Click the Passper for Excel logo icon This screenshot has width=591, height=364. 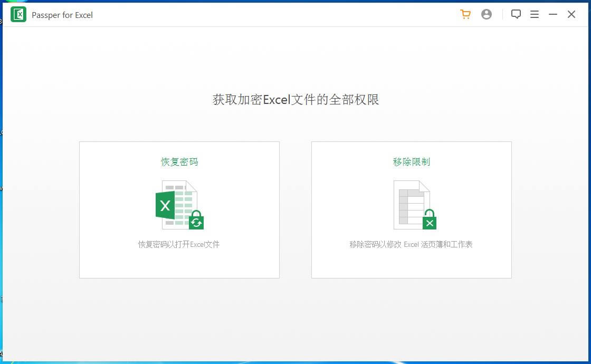[18, 15]
